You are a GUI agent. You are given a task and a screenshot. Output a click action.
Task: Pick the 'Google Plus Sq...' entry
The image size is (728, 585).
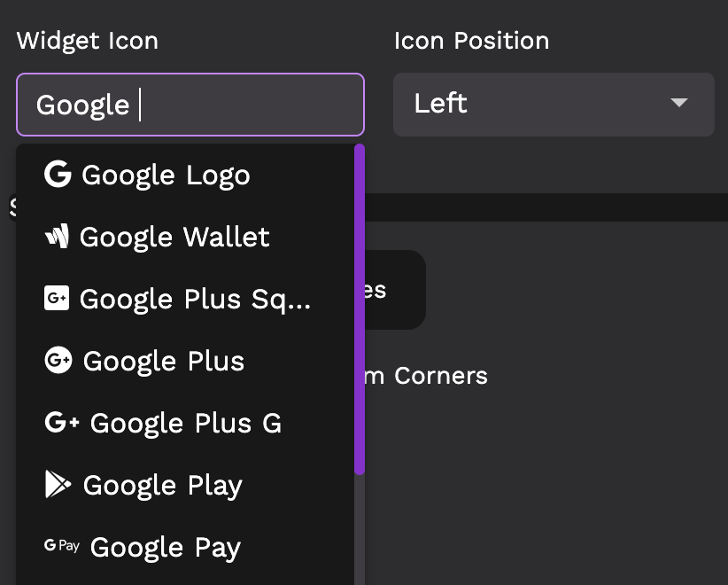[x=195, y=300]
